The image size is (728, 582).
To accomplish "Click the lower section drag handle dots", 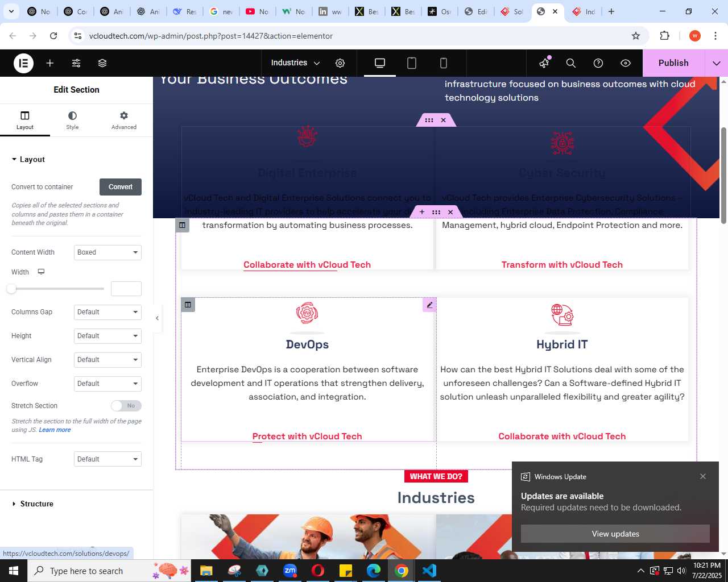I will pos(436,212).
